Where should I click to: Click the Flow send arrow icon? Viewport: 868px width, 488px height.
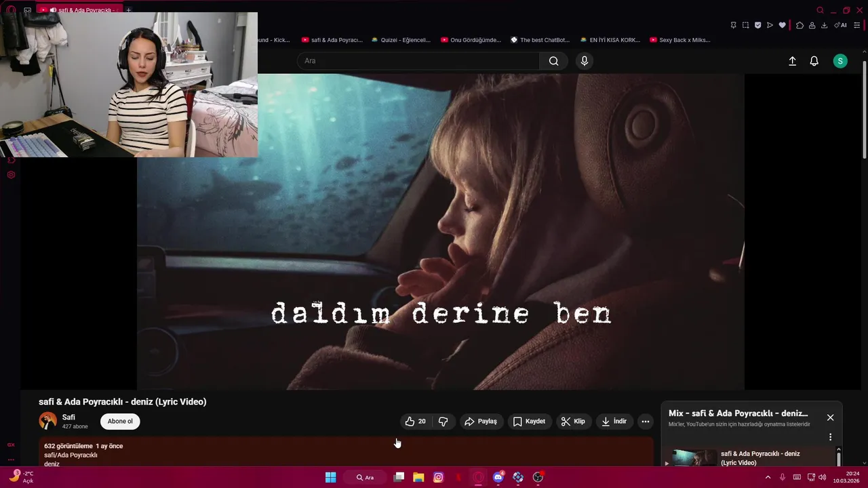coord(770,25)
